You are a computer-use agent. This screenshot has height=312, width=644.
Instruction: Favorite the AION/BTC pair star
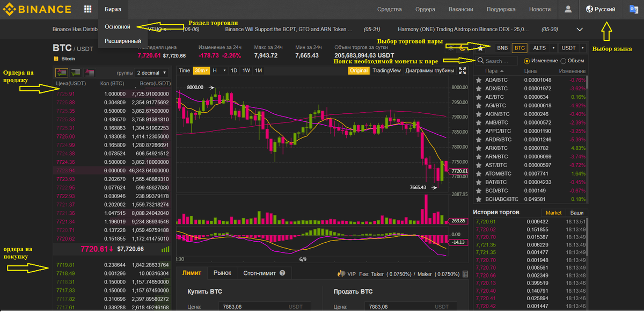click(479, 114)
